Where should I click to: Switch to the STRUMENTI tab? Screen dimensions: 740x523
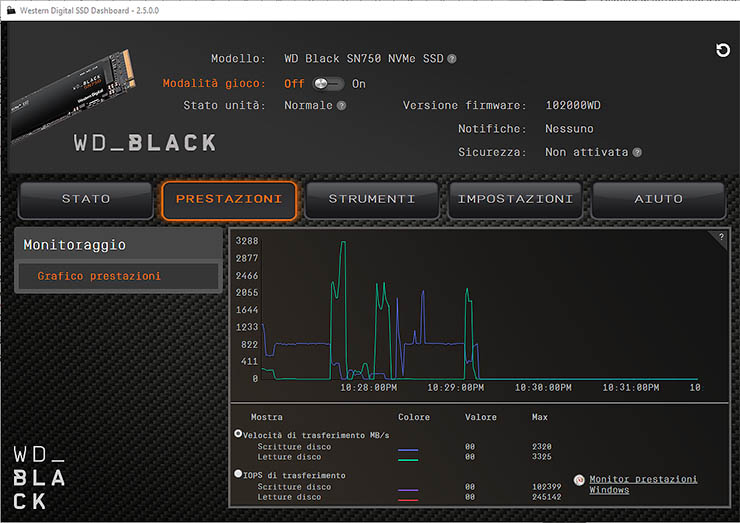point(372,199)
